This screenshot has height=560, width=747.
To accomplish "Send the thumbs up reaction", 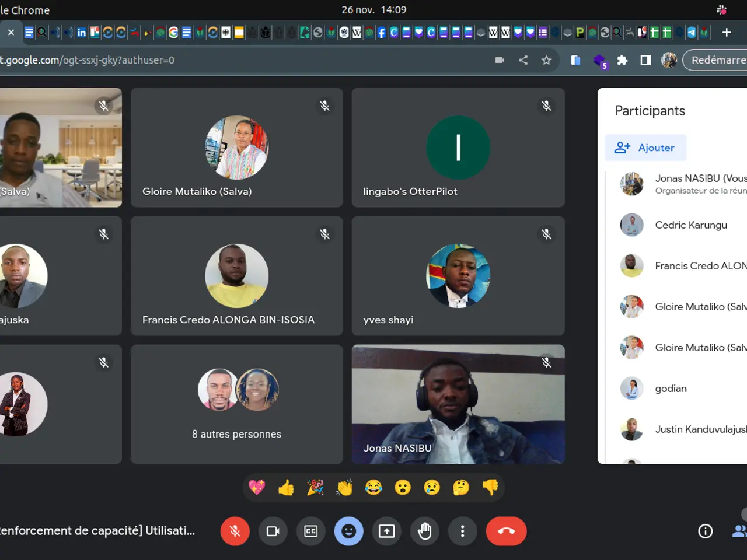I will (x=286, y=487).
